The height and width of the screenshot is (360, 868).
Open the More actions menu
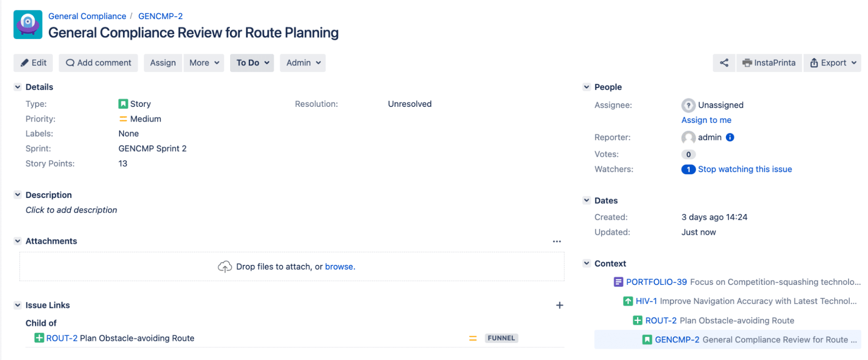tap(204, 63)
